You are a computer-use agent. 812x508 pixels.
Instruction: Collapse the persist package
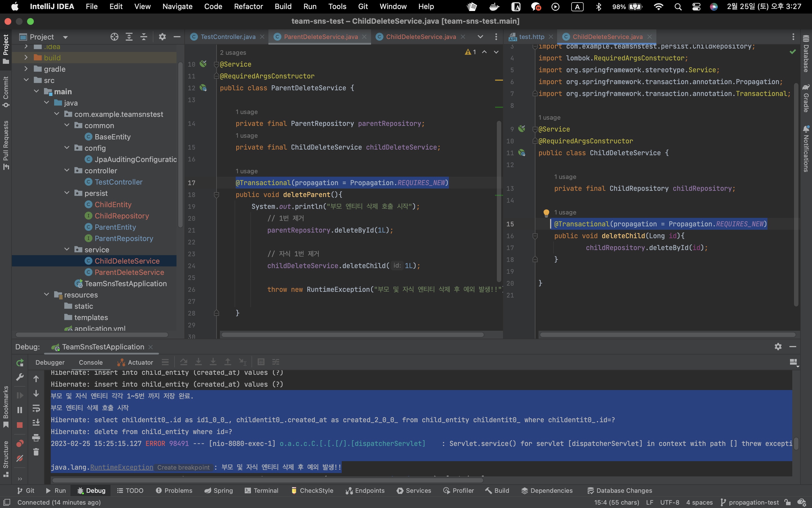[67, 193]
